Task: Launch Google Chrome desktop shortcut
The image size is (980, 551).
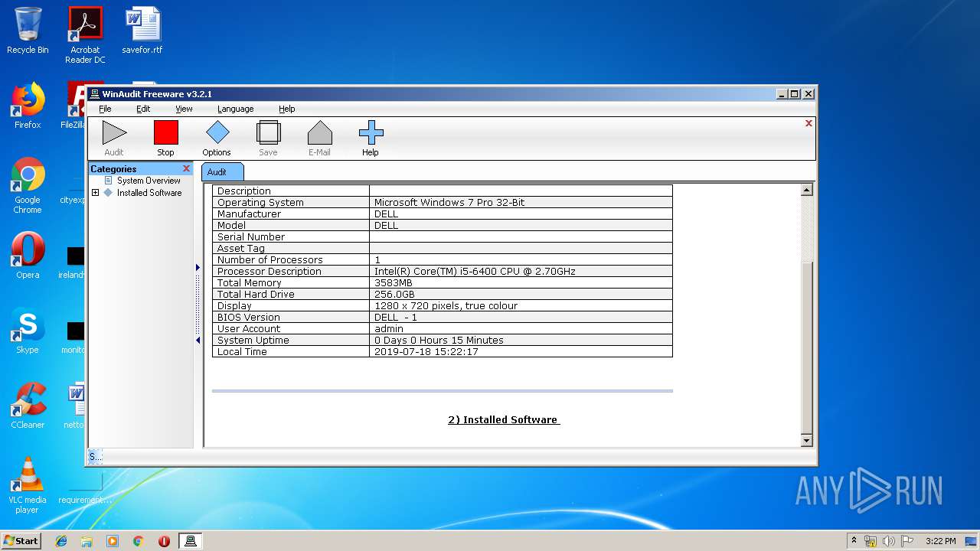Action: 28,185
